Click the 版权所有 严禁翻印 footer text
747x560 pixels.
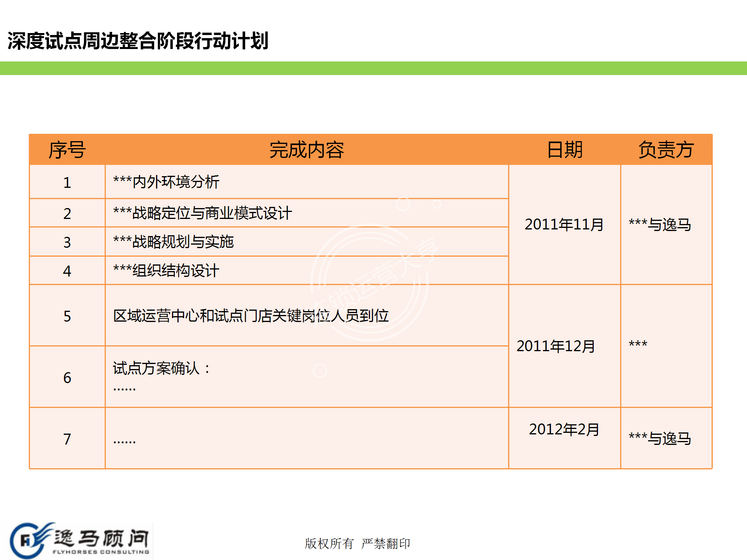[x=357, y=543]
